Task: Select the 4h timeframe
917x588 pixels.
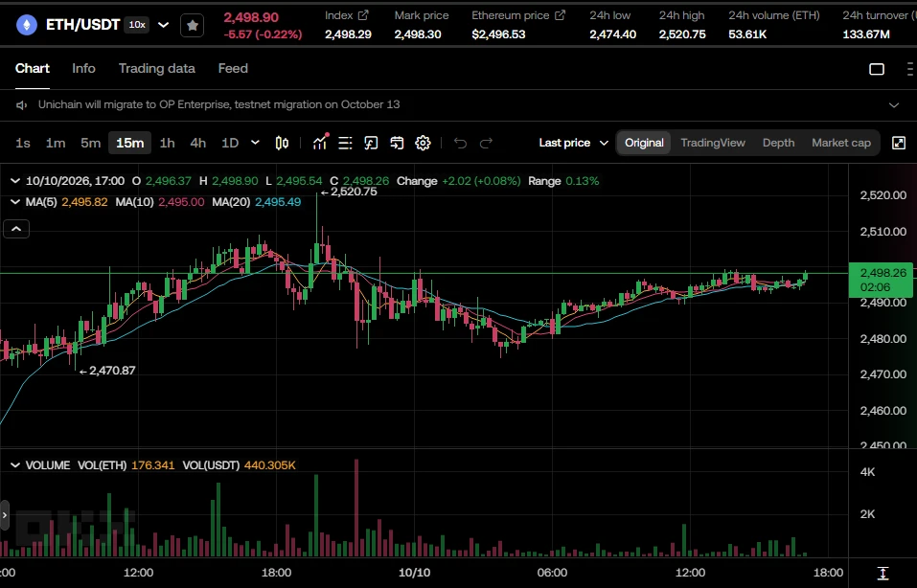Action: click(x=198, y=144)
